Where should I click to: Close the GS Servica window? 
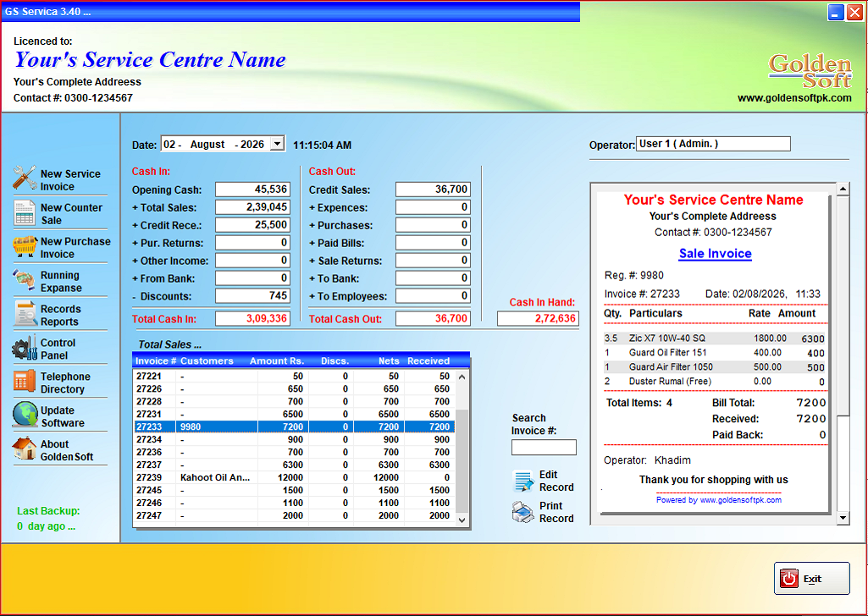point(854,12)
